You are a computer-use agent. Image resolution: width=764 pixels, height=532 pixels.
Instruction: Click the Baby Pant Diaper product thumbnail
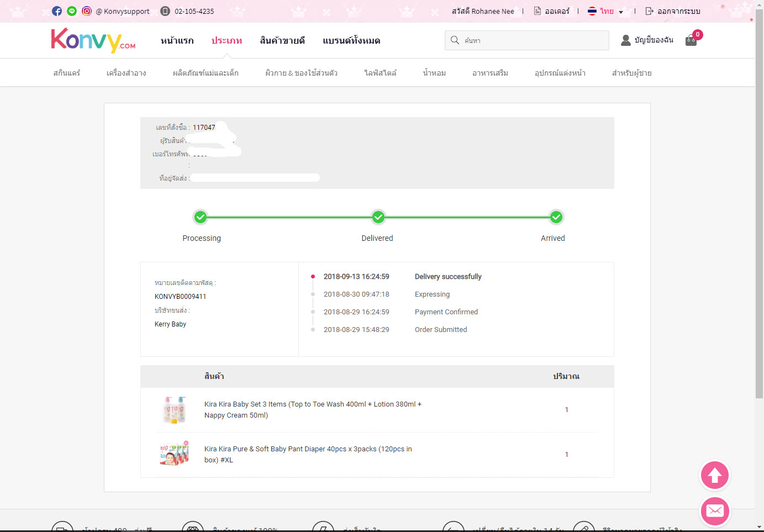pyautogui.click(x=175, y=454)
